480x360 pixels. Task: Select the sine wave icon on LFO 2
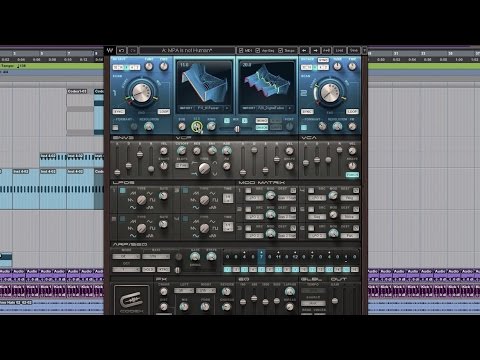[195, 207]
